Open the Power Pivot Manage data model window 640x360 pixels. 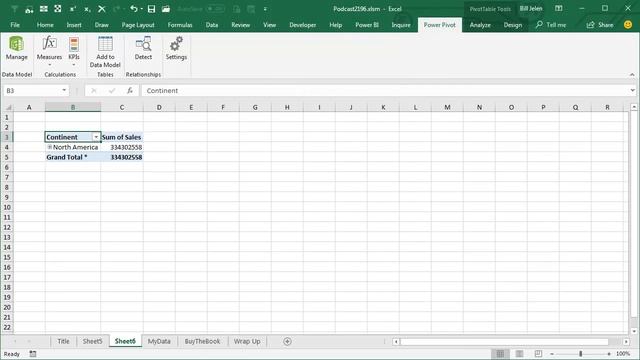pyautogui.click(x=16, y=49)
